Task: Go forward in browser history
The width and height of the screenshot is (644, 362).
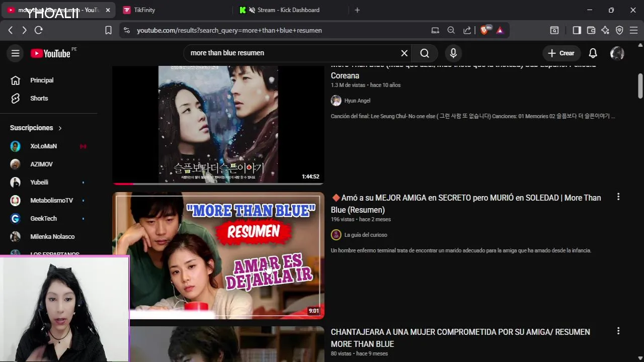Action: click(x=24, y=31)
